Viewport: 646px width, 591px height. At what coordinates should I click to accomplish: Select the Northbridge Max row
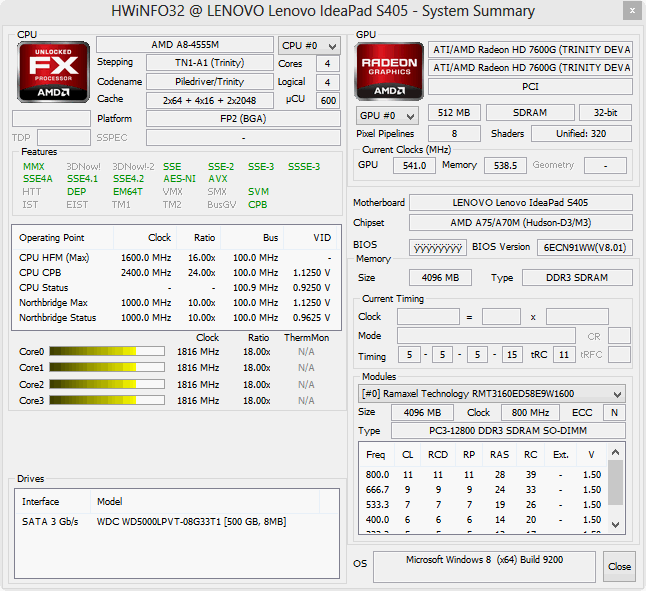[175, 303]
